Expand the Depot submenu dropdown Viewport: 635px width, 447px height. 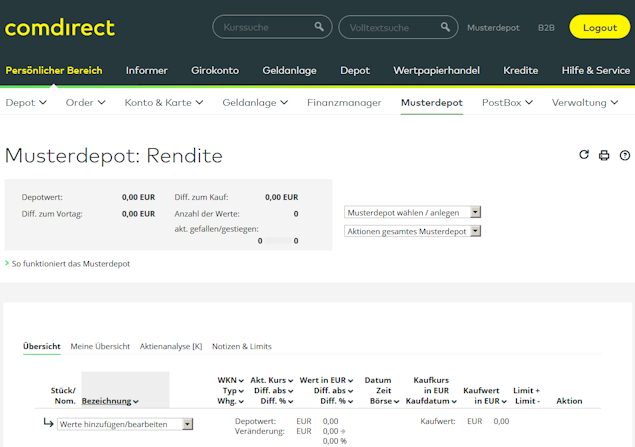tap(26, 103)
